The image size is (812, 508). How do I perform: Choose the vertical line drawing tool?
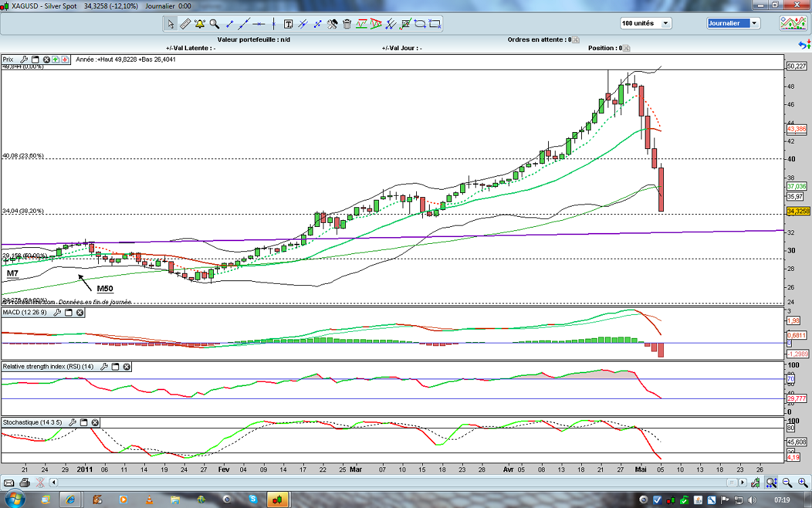[x=274, y=24]
